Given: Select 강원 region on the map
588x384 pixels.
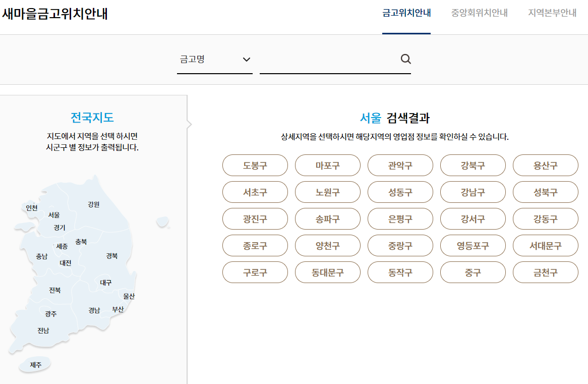Looking at the screenshot, I should click(x=94, y=204).
